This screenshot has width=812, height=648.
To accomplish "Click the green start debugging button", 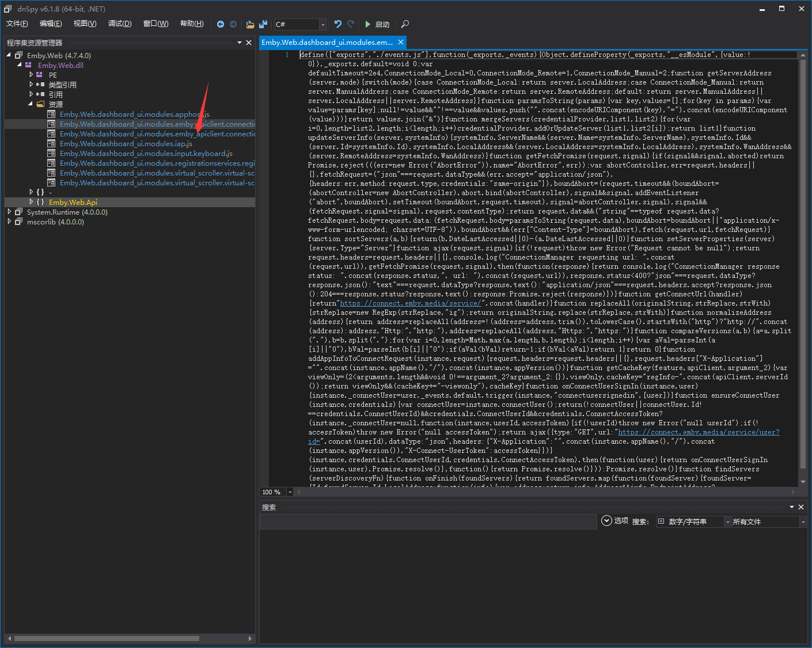I will click(x=377, y=24).
